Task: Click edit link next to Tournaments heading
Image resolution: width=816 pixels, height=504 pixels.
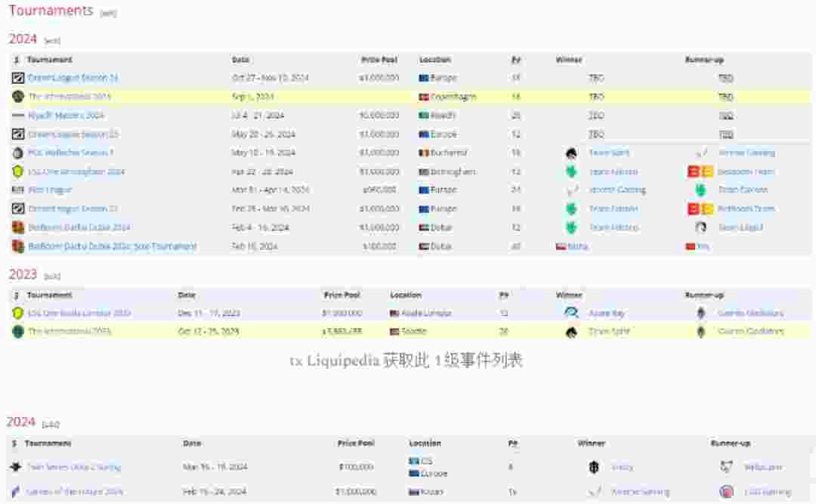Action: 108,14
